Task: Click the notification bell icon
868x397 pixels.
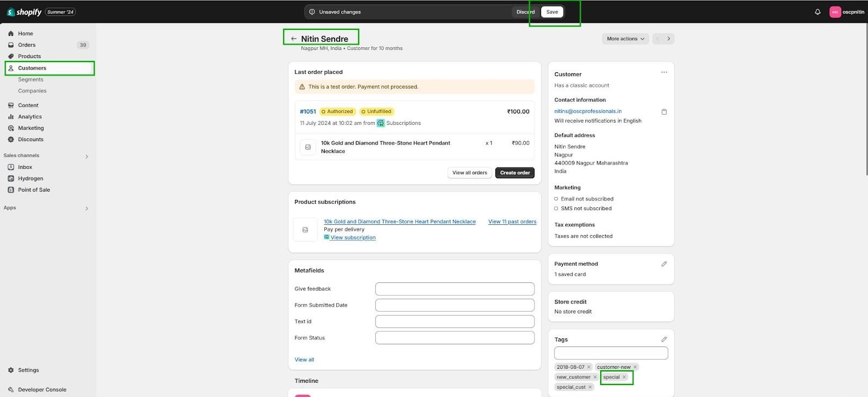Action: 817,12
